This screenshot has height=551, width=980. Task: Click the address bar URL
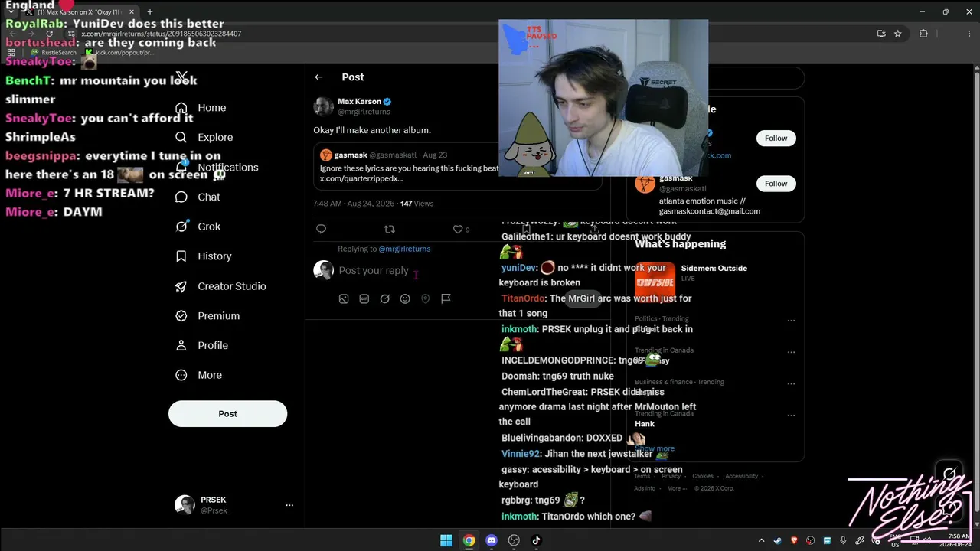162,34
